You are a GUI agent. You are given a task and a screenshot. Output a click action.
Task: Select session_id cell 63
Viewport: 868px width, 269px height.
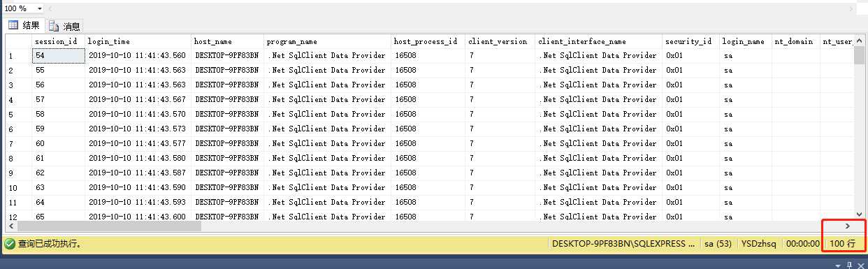tap(58, 187)
